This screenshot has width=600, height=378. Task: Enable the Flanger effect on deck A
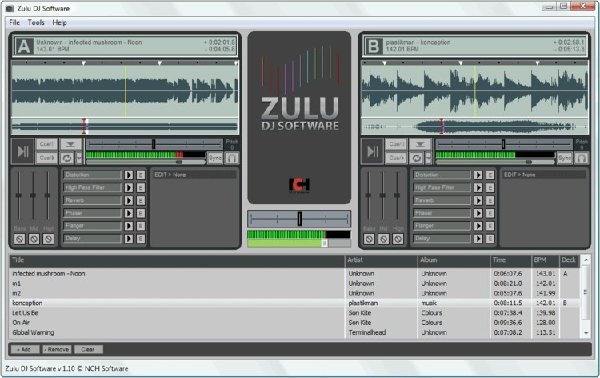(129, 226)
